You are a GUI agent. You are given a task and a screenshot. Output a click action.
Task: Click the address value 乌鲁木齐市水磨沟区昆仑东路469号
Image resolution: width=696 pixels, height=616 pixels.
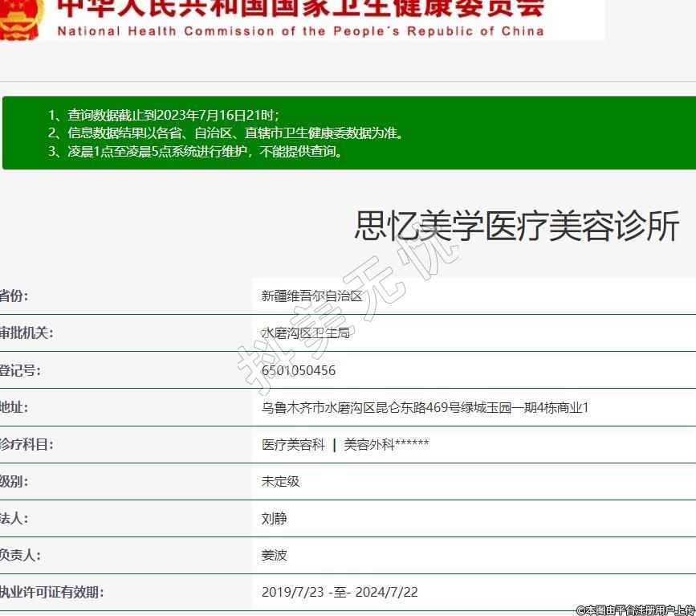coord(425,407)
